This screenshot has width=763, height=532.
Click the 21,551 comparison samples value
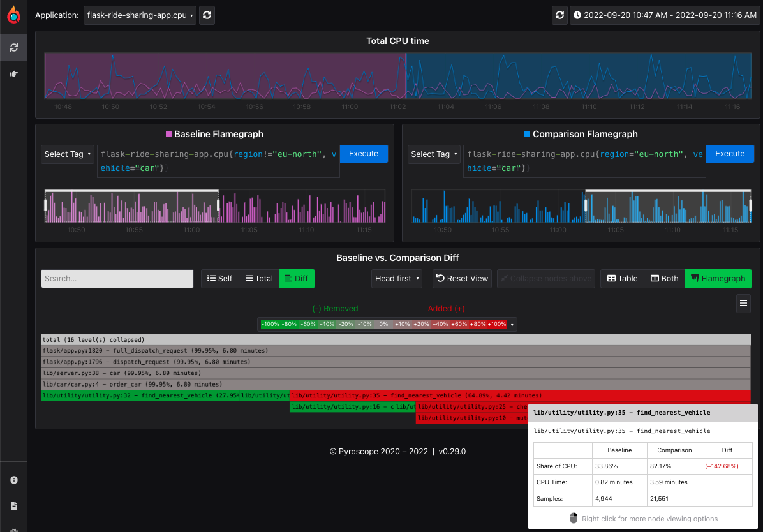pyautogui.click(x=659, y=499)
